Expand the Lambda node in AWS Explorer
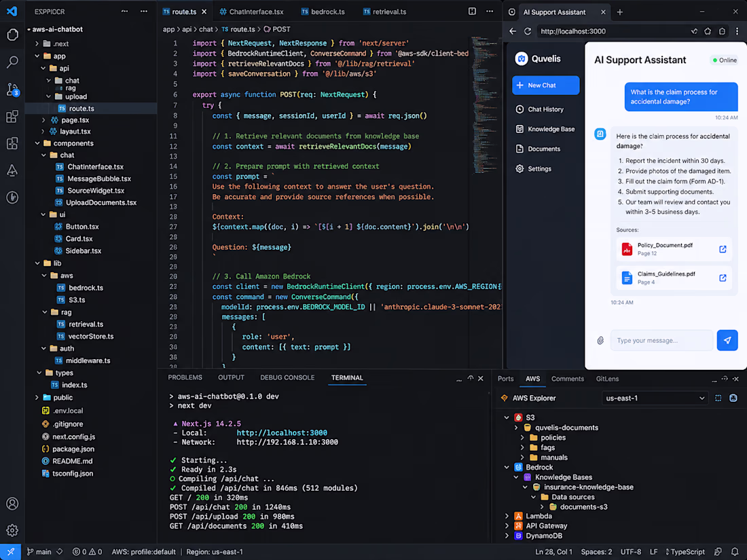 click(x=507, y=516)
